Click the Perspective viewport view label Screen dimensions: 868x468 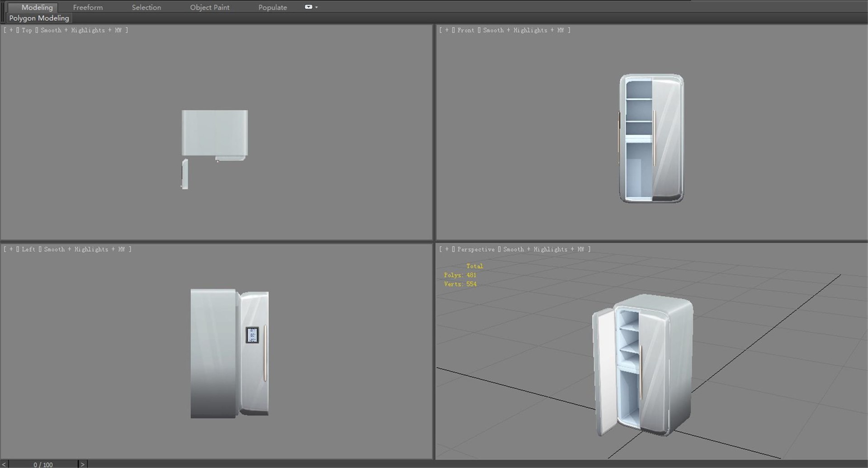476,249
